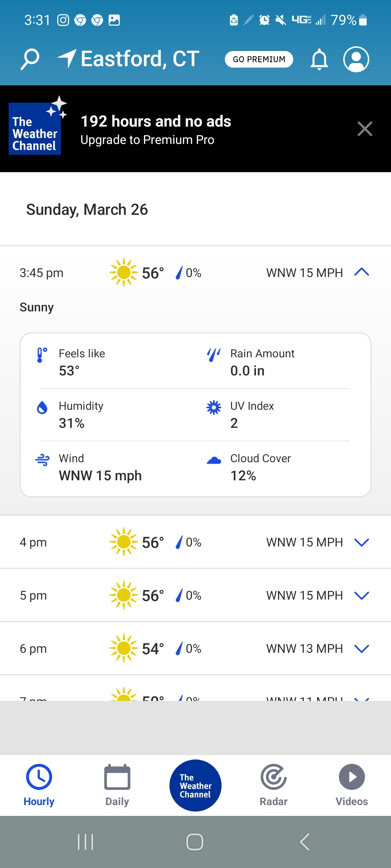Screen dimensions: 391x868
Task: Dismiss the Premium Pro upgrade banner
Action: coord(365,129)
